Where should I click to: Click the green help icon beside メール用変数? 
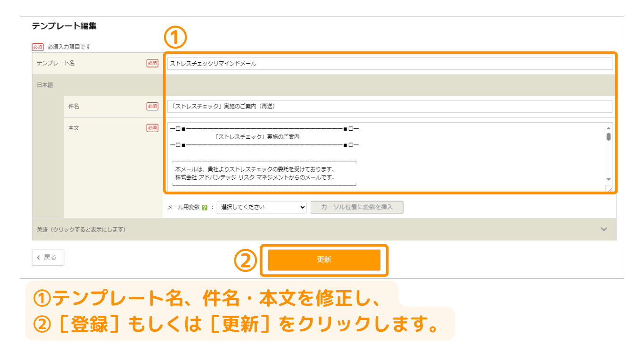[x=205, y=208]
